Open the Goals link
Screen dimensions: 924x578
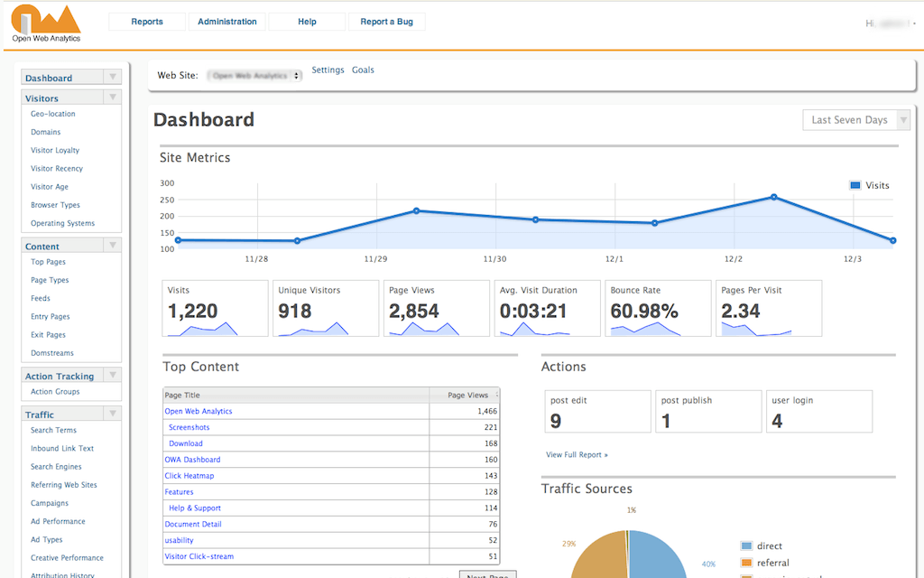363,70
